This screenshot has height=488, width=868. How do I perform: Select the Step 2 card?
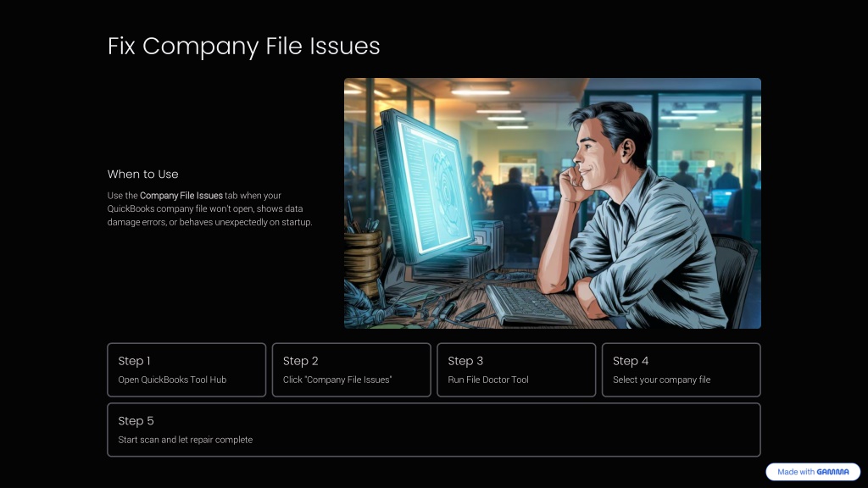click(352, 370)
